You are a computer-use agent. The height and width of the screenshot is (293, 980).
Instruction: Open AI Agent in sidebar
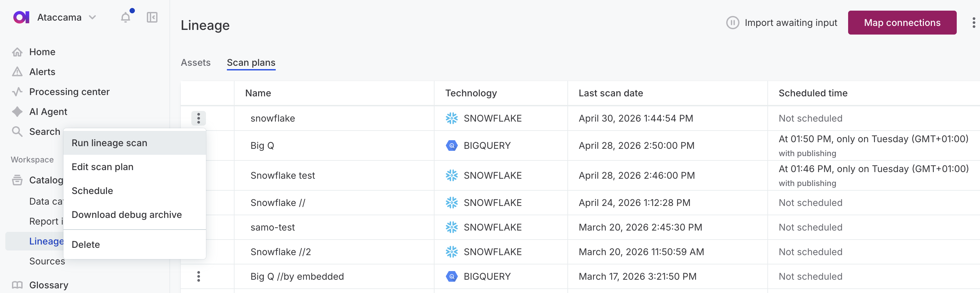point(48,112)
